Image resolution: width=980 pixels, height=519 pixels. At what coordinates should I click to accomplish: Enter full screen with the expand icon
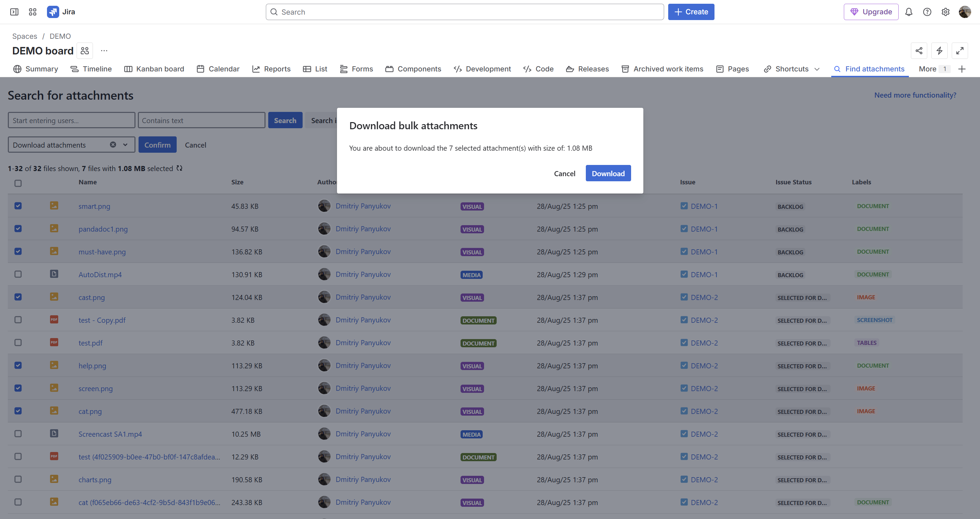[x=960, y=51]
